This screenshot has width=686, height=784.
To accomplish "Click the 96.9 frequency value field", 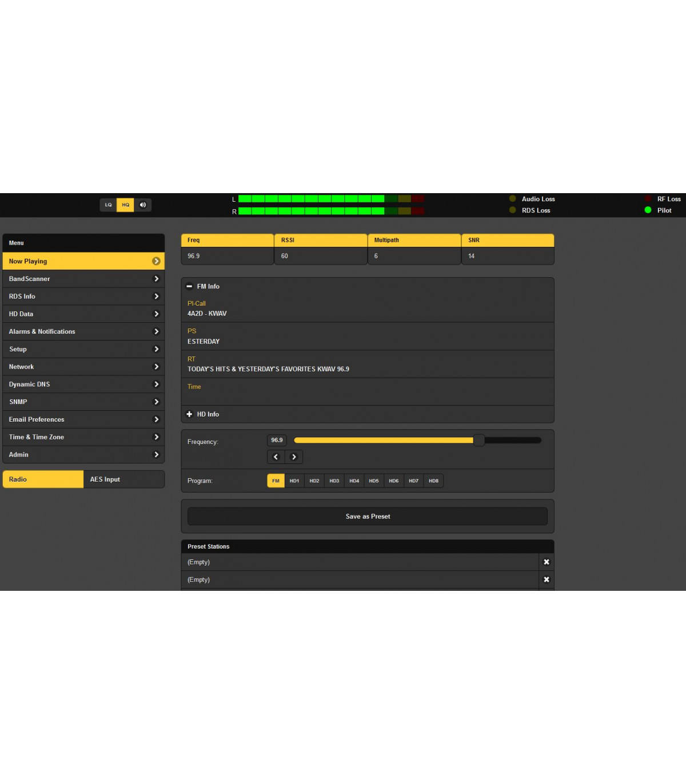I will pyautogui.click(x=277, y=440).
